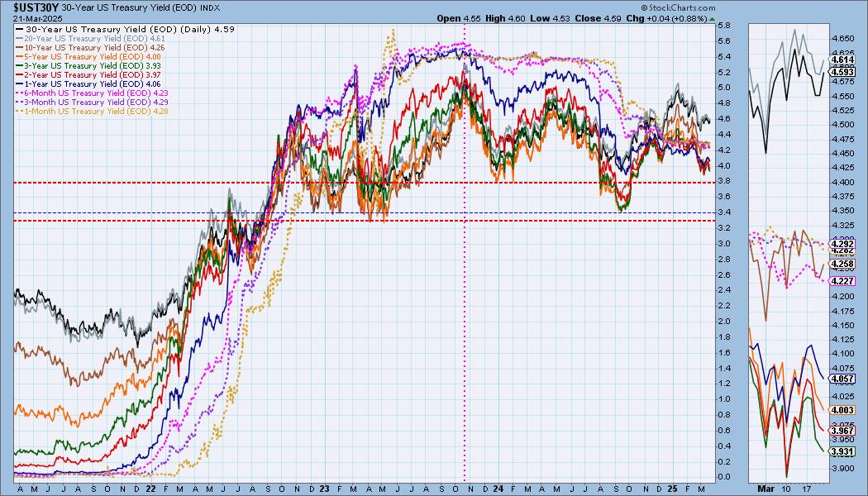Click the 2.0 label on main y-axis
Image resolution: width=868 pixels, height=496 pixels.
(724, 321)
